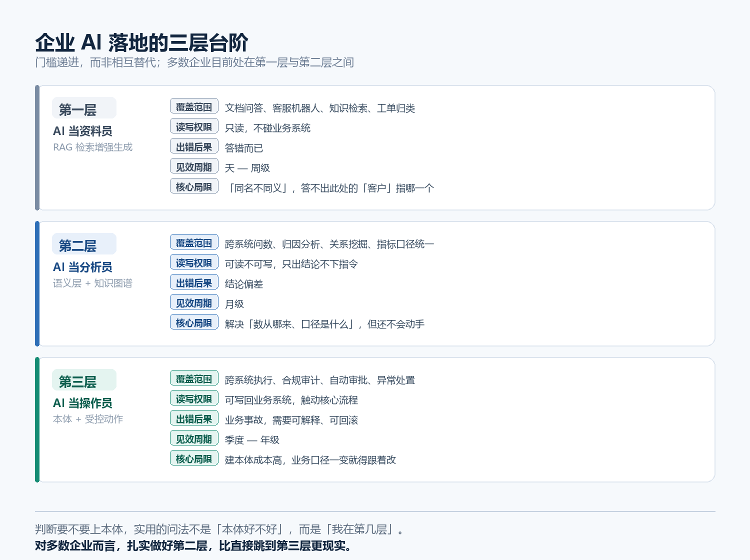
Task: Select the heading AI 当操作员
Action: (82, 403)
